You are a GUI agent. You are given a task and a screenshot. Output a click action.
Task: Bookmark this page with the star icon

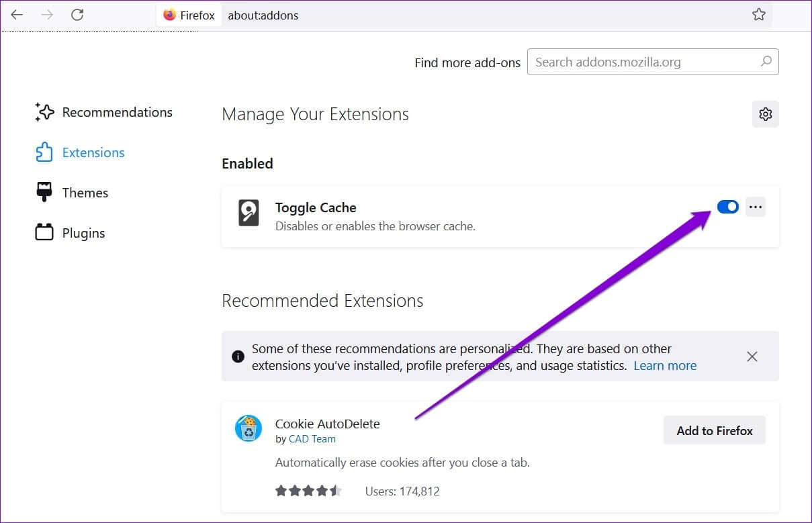pos(759,15)
